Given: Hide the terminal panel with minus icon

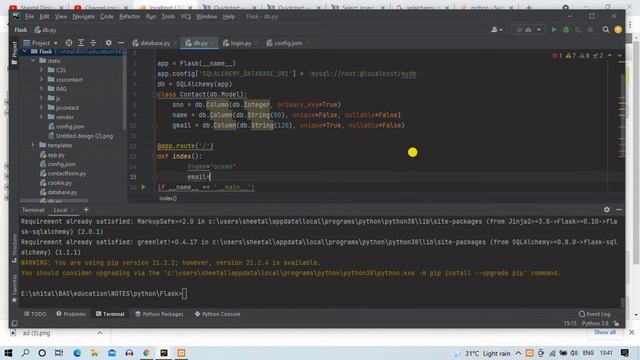Looking at the screenshot, I should click(619, 209).
